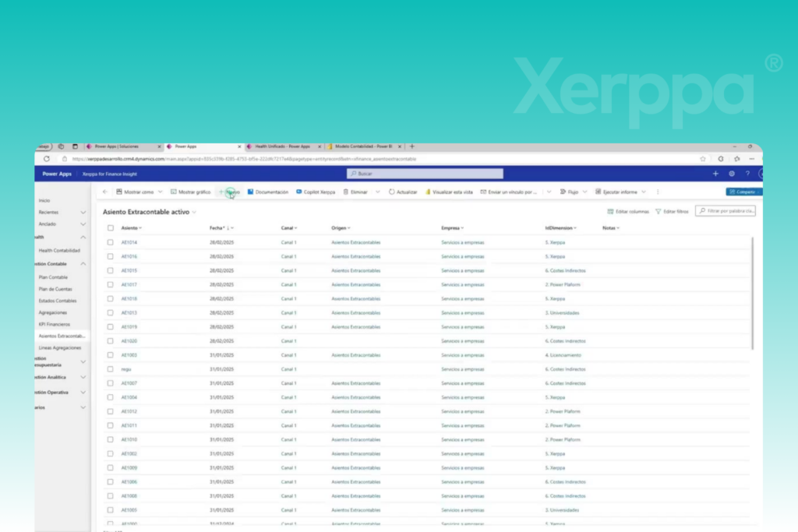798x532 pixels.
Task: Check the row AE1015 checkbox
Action: (111, 270)
